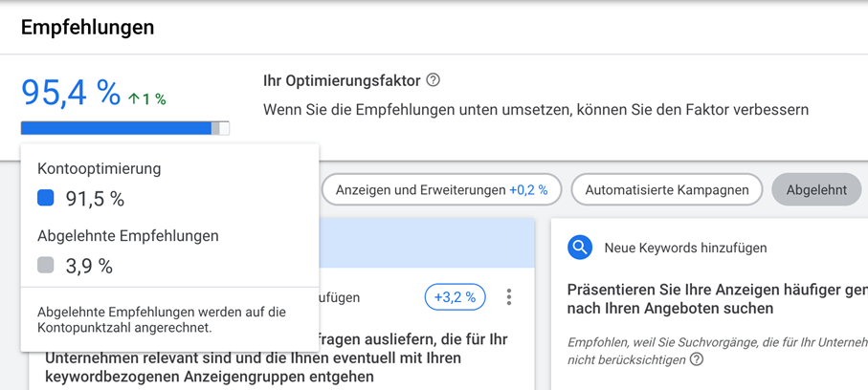Click the blue Kontooptimierung legend square
Image resolution: width=868 pixels, height=390 pixels.
(46, 198)
